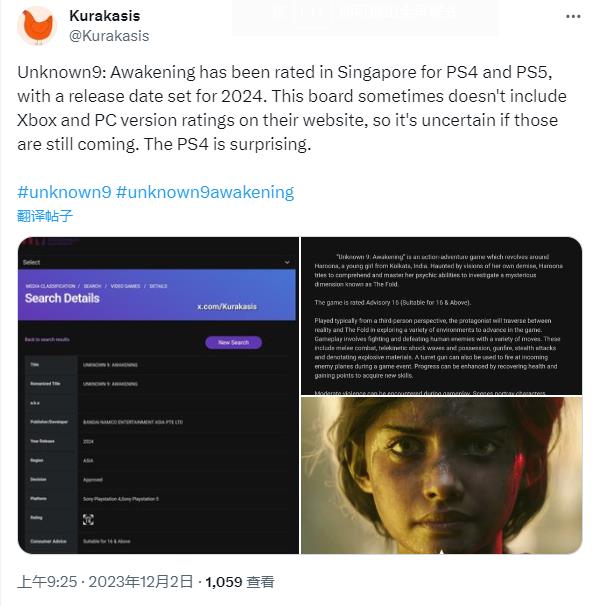Image resolution: width=598 pixels, height=606 pixels.
Task: Click the 1,059 查看 view count
Action: [240, 581]
